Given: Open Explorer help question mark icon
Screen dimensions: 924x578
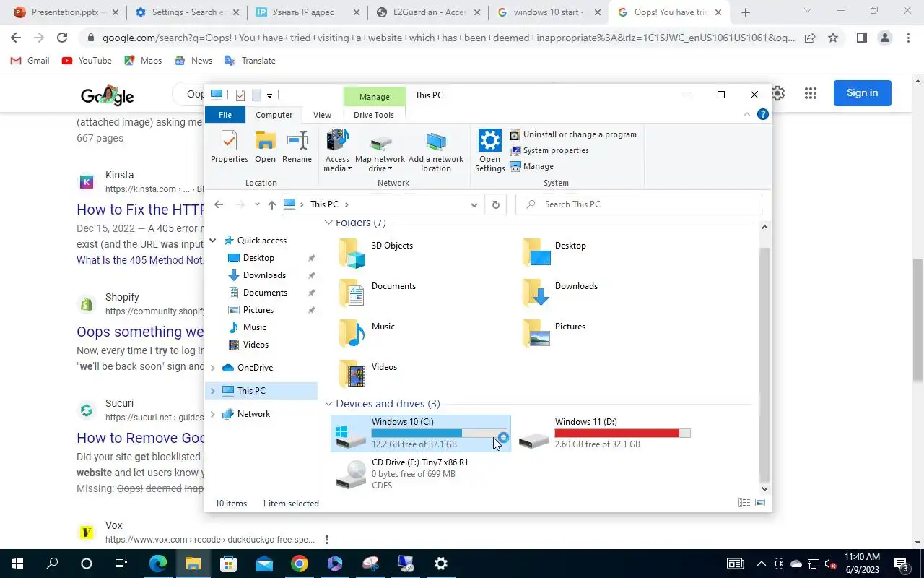Looking at the screenshot, I should point(762,114).
